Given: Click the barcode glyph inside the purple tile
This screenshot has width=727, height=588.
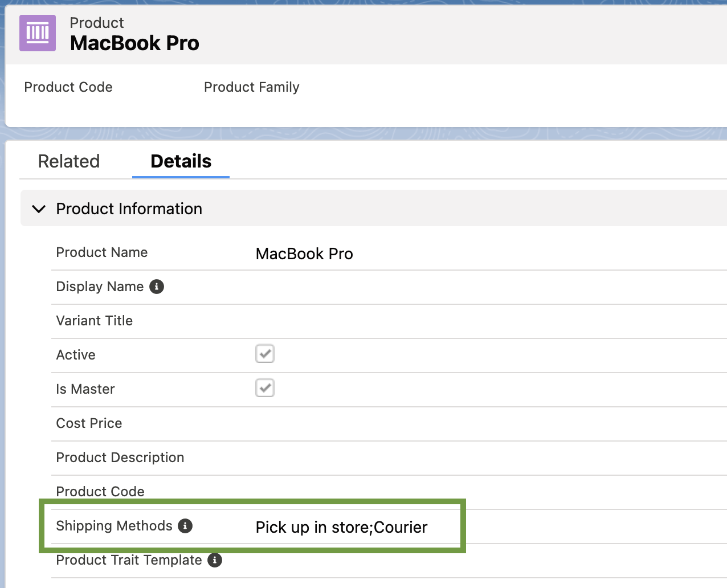Looking at the screenshot, I should click(x=37, y=33).
